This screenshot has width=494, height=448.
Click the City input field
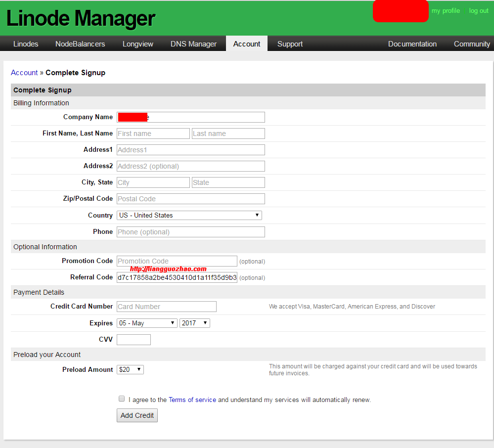pos(153,182)
